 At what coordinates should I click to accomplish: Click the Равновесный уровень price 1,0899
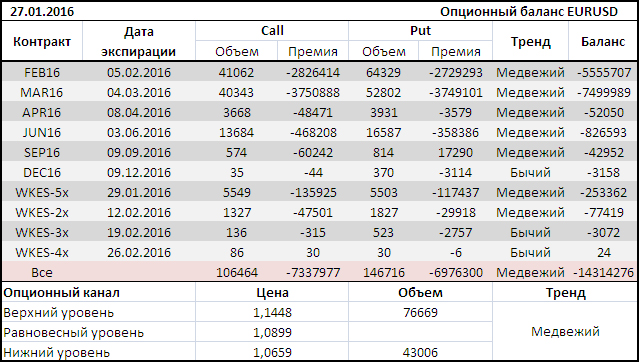[272, 333]
